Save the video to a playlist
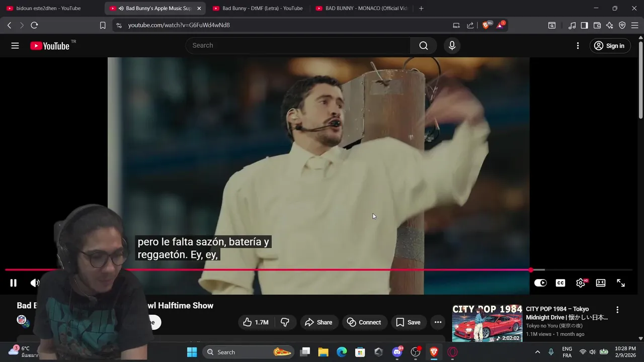Image resolution: width=644 pixels, height=362 pixels. [408, 322]
